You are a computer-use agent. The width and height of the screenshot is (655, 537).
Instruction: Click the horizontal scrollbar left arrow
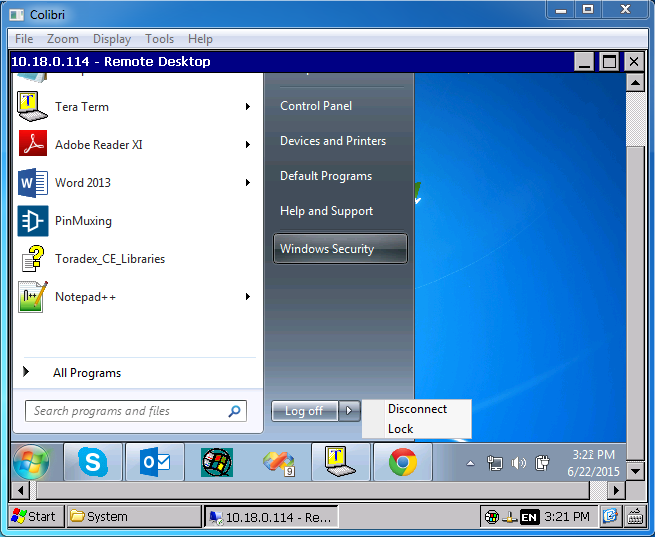pos(20,490)
